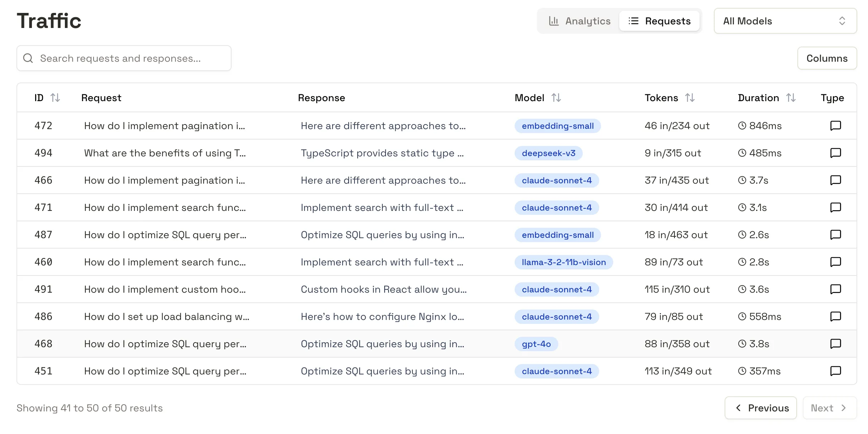Focus the search requests and responses field
The height and width of the screenshot is (434, 868).
point(124,58)
